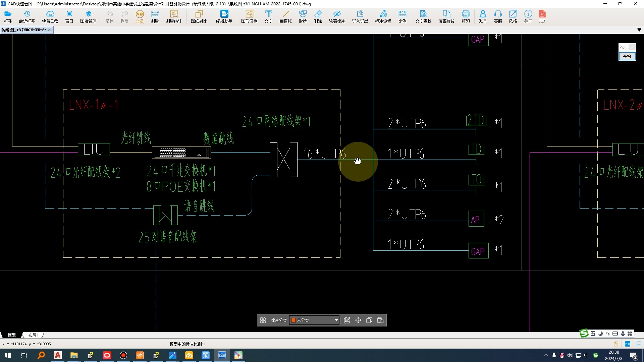Select the 删除 eraser tool
Screen dimensions: 644x362
click(318, 16)
